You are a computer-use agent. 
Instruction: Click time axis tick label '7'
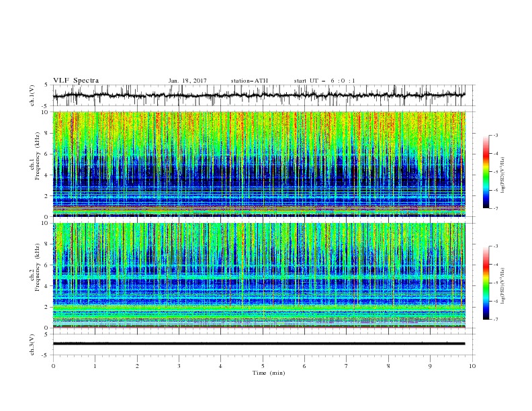pyautogui.click(x=347, y=366)
